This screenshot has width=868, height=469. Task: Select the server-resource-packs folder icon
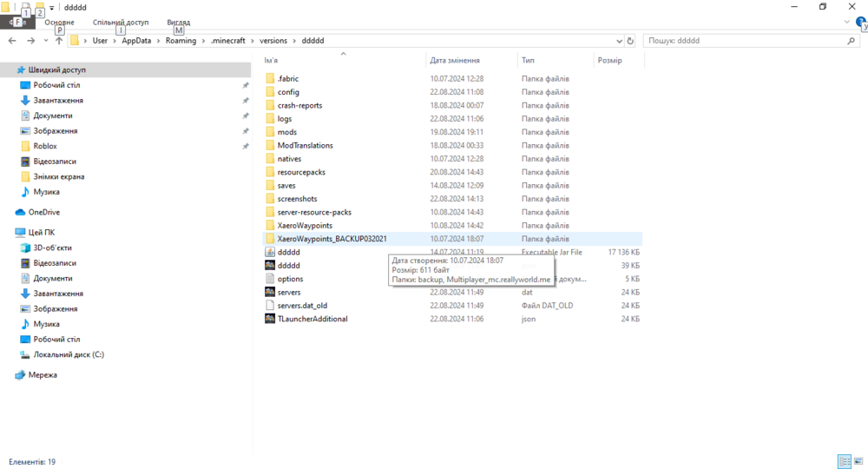tap(270, 212)
